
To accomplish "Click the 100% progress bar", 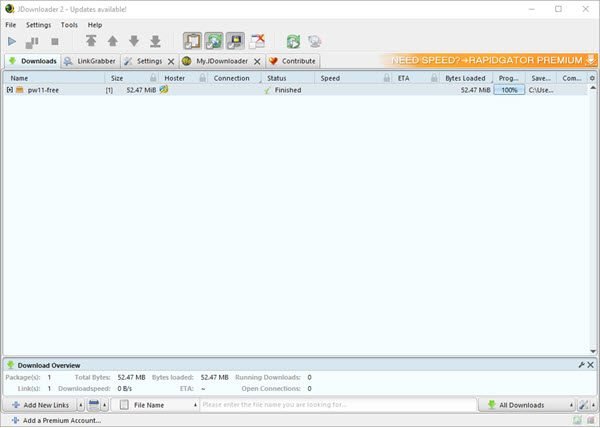I will click(x=509, y=90).
